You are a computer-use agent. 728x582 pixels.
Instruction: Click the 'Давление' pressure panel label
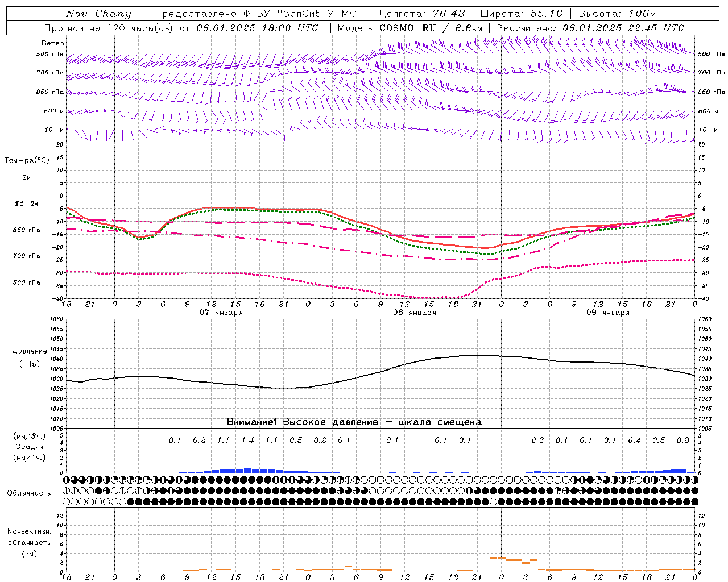point(30,351)
